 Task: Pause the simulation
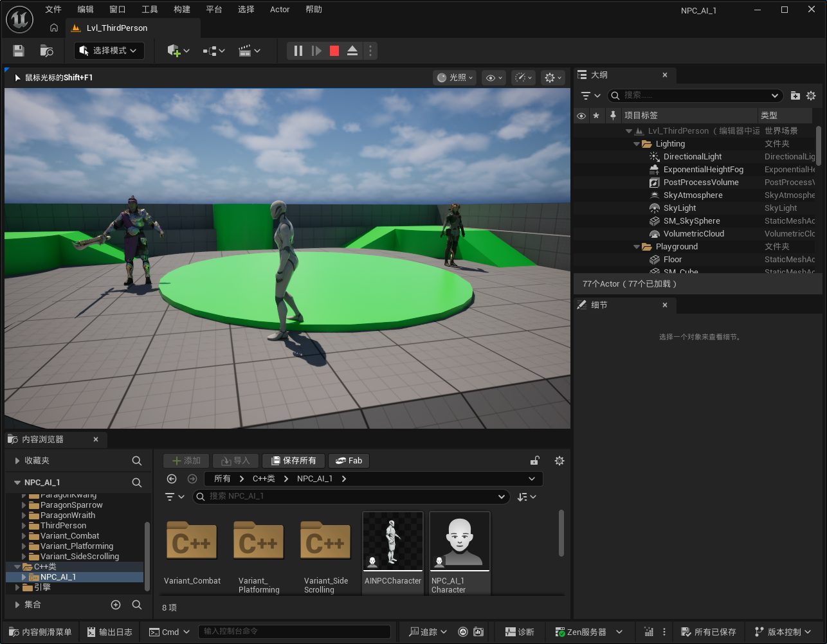[298, 51]
